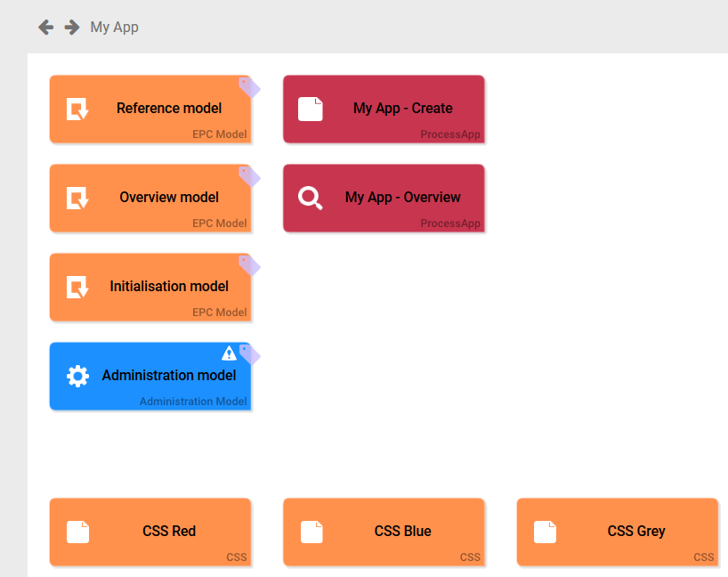Click the warning triangle on Administration model tile

(x=230, y=354)
